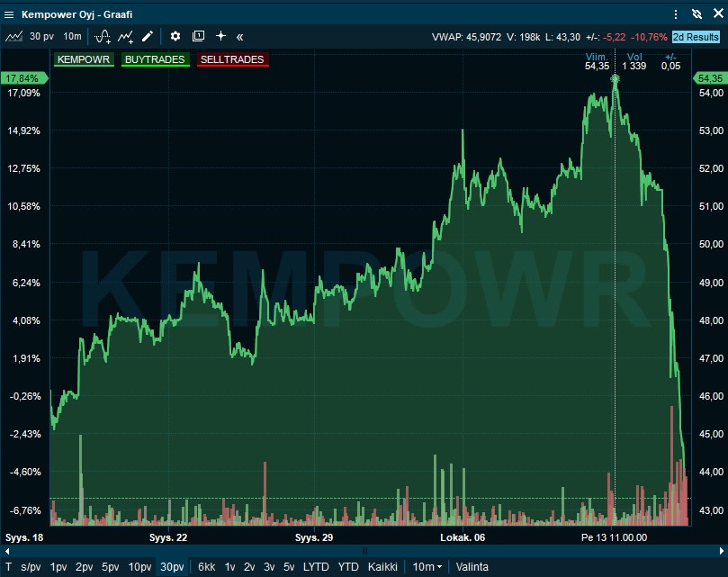
Task: Toggle the KEMPOWR series legend
Action: pos(84,59)
